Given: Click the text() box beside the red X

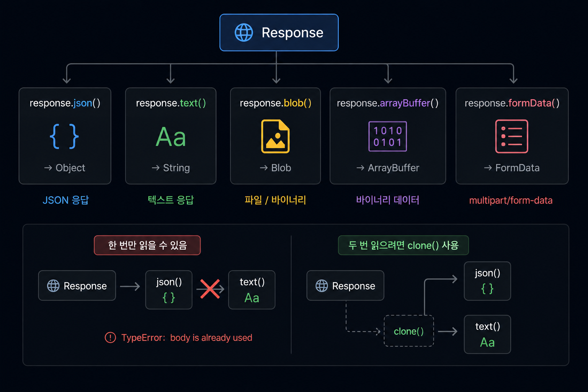Looking at the screenshot, I should coord(252,290).
